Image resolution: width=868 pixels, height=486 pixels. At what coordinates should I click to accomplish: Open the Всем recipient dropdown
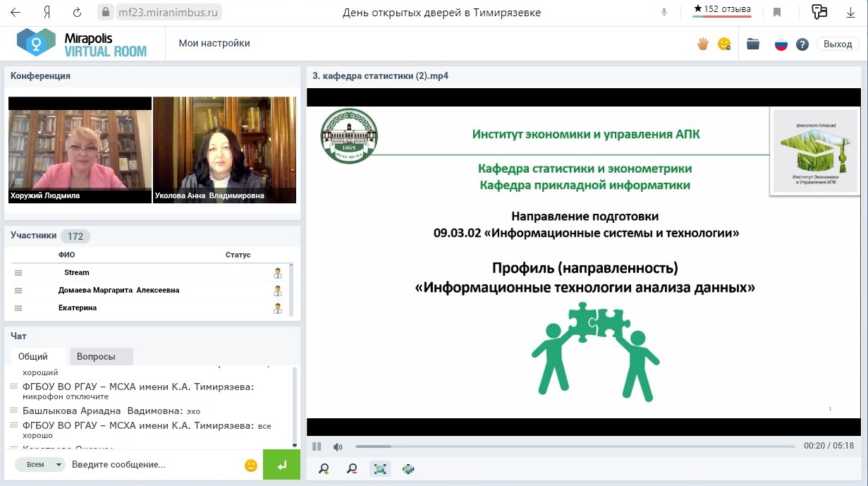(40, 465)
